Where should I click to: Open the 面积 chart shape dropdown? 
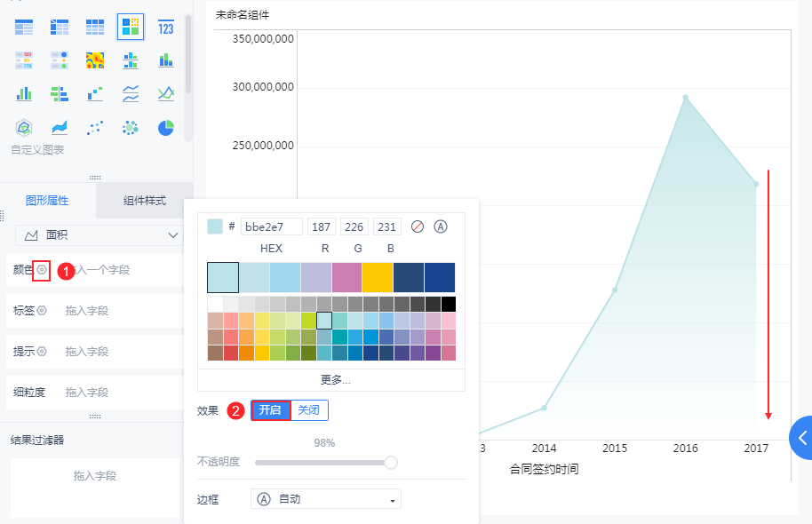coord(99,235)
